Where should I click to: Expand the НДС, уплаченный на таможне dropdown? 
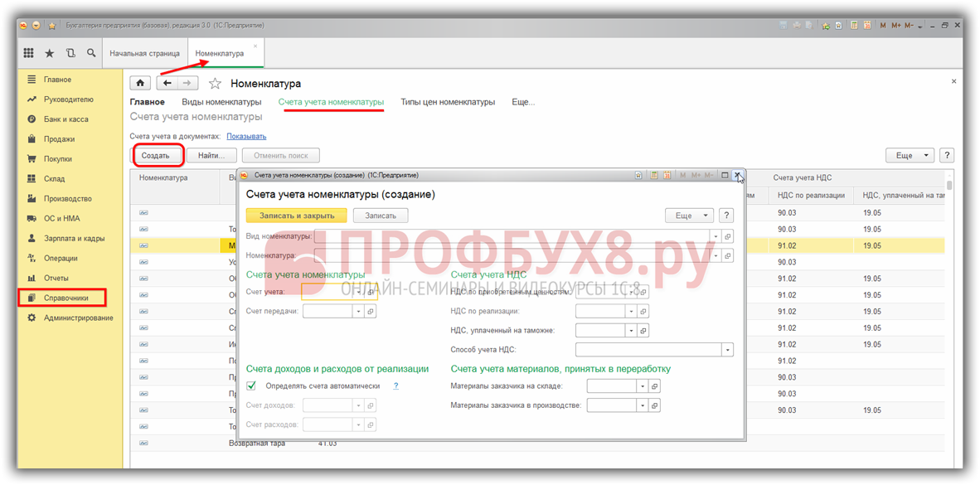pos(631,330)
